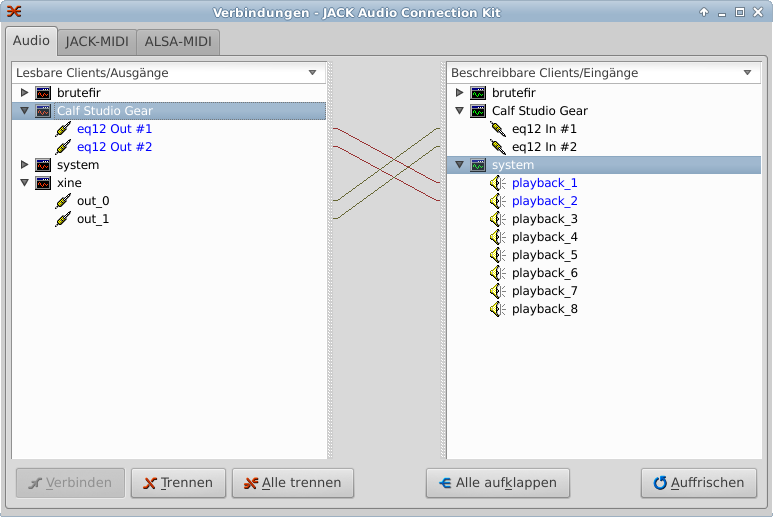This screenshot has width=773, height=517.
Task: Switch to the JACK-MIDI tab
Action: pyautogui.click(x=97, y=42)
